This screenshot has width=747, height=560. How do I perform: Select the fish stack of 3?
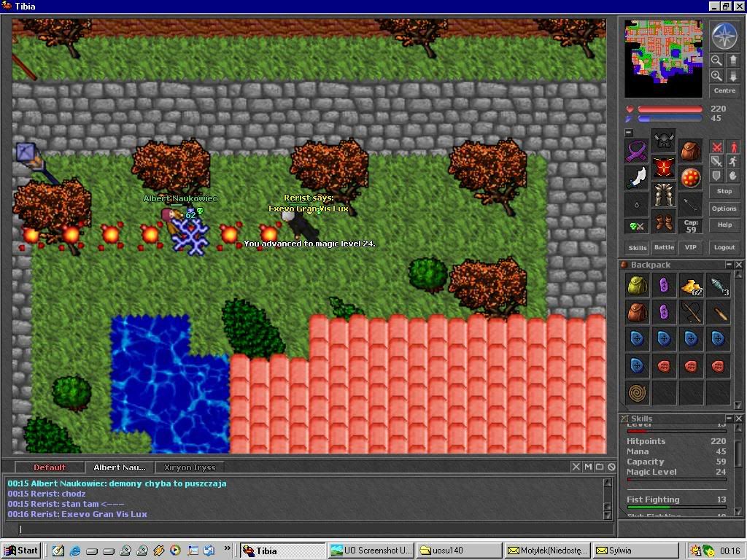click(x=718, y=285)
